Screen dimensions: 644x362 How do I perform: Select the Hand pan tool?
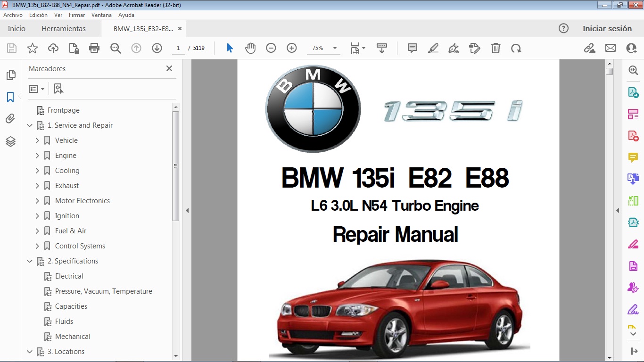[x=250, y=48]
